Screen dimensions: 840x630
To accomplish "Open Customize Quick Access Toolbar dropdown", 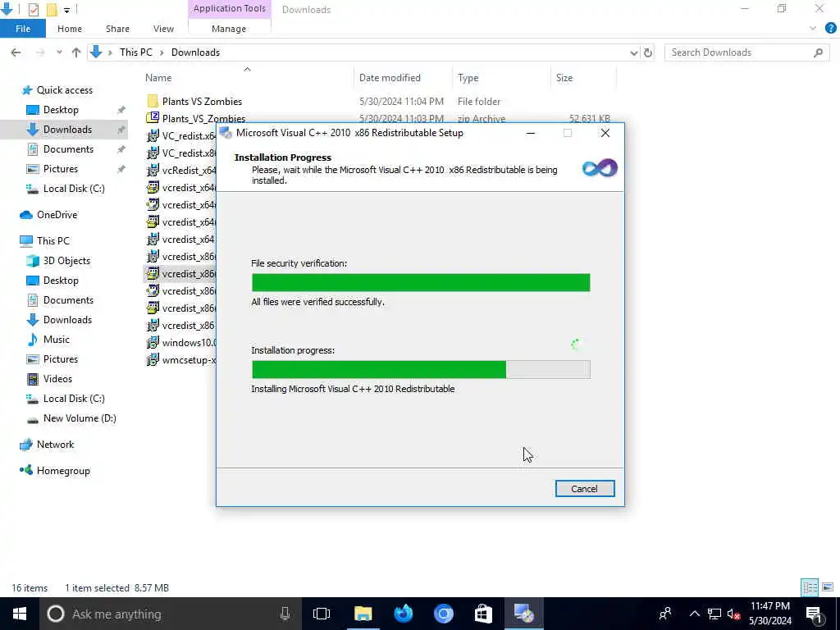I will pyautogui.click(x=66, y=10).
